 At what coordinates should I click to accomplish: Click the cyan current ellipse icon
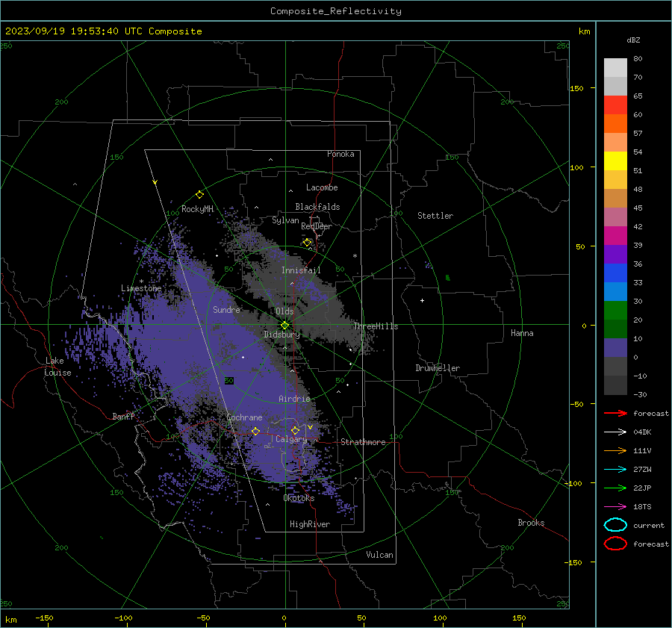[x=615, y=525]
